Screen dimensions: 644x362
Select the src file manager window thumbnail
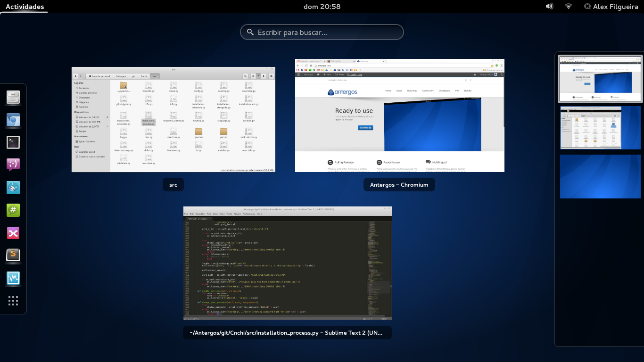(x=173, y=120)
